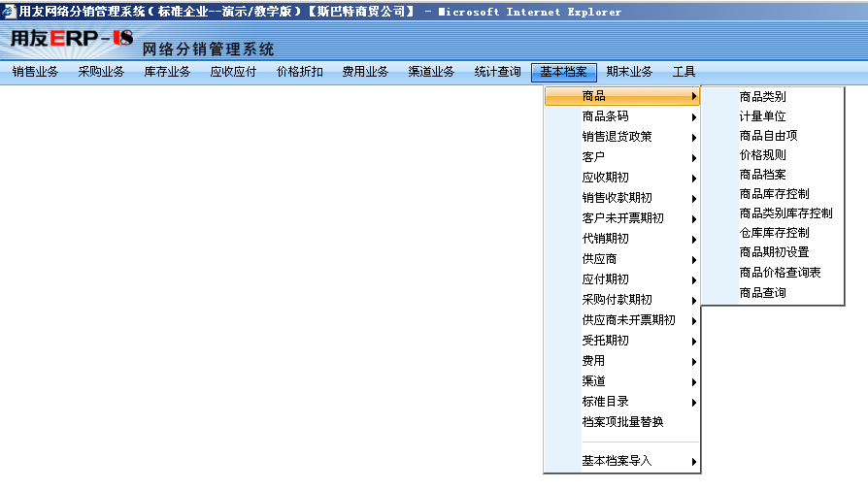The height and width of the screenshot is (491, 868).
Task: Click the Internet Explorer title bar icon
Action: pos(9,11)
